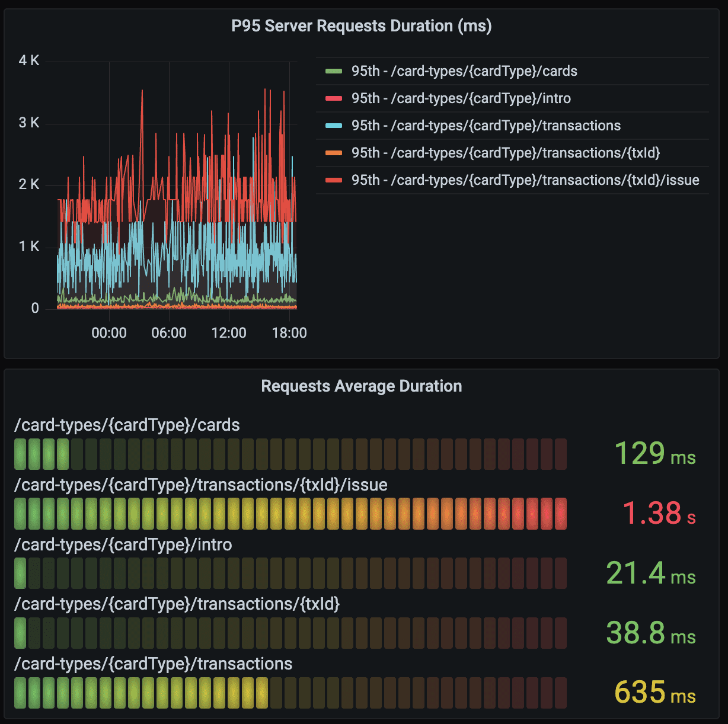Screen dimensions: 728x724
Task: Click orange swatch of 95th transactions/{txId} legend entry
Action: [x=334, y=153]
